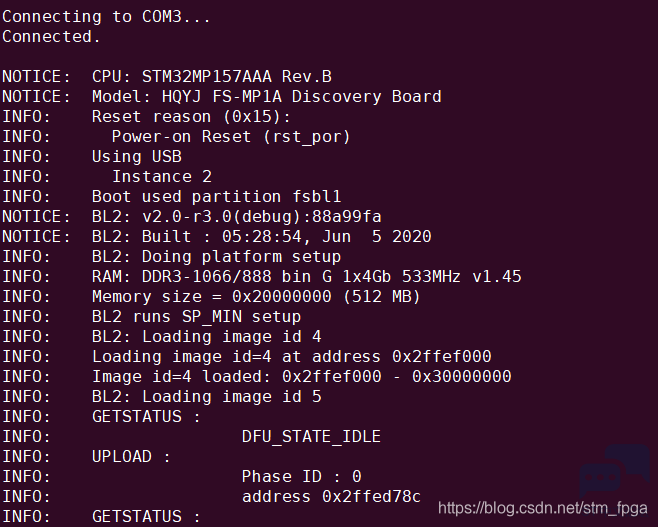Open the blog.csdn.net/stm_fpga watermark link
The width and height of the screenshot is (658, 527).
pyautogui.click(x=543, y=508)
